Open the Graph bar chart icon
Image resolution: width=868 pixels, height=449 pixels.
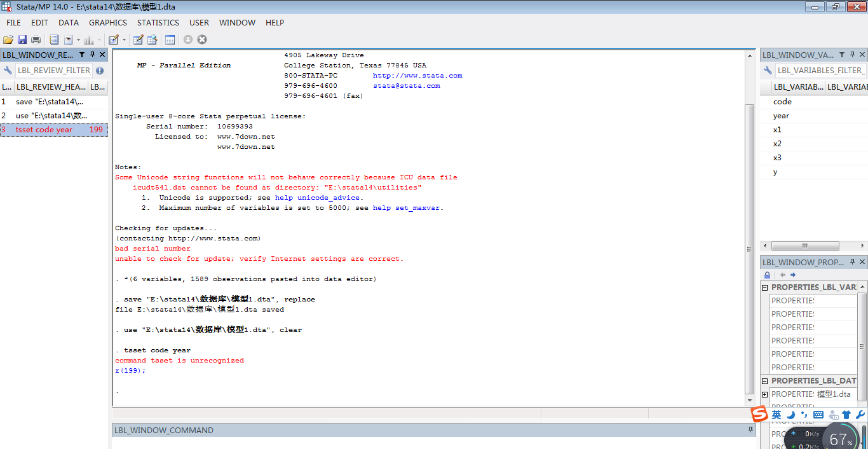(x=89, y=39)
